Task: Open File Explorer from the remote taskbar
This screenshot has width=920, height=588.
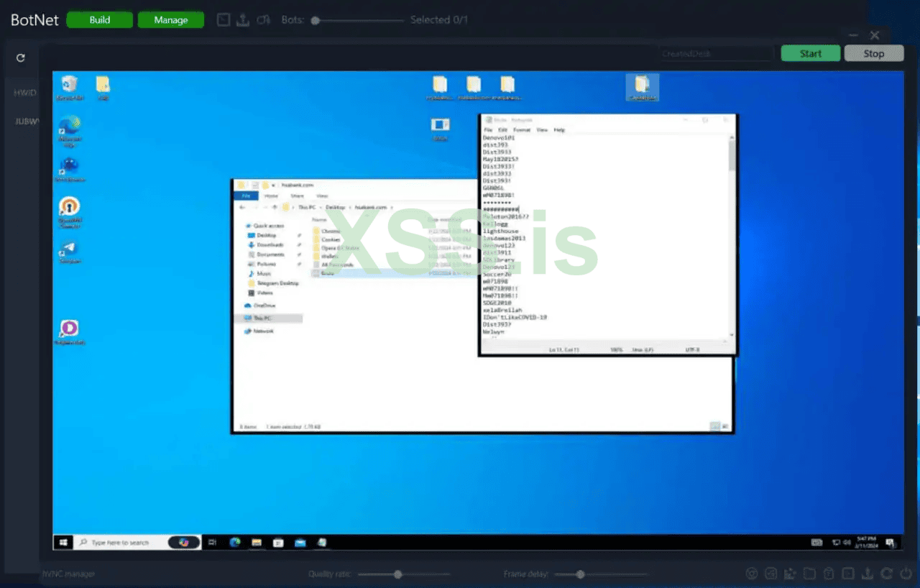Action: (x=256, y=542)
